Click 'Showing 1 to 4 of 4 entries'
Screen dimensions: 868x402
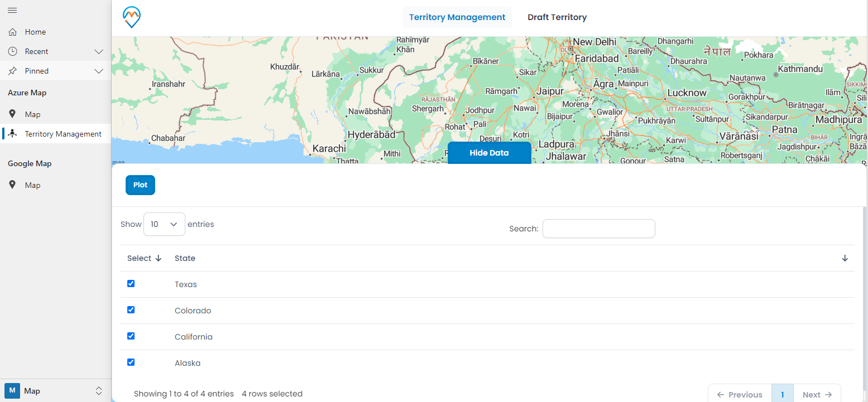(184, 394)
